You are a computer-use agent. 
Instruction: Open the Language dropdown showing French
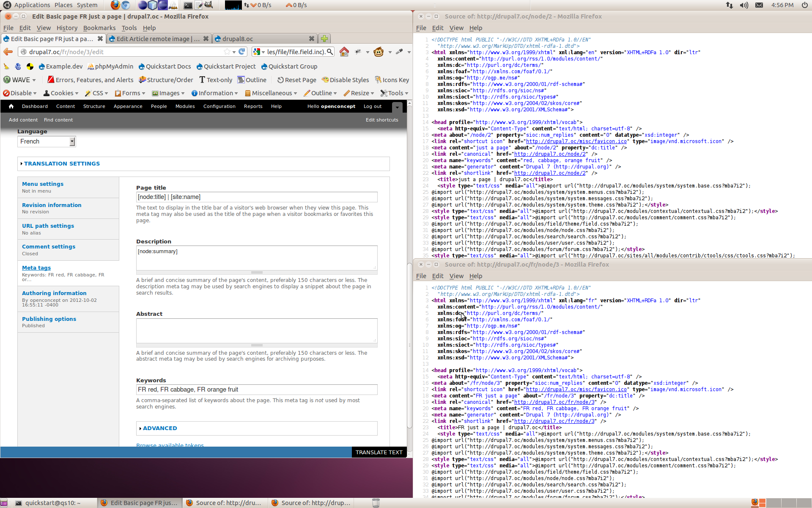click(47, 141)
